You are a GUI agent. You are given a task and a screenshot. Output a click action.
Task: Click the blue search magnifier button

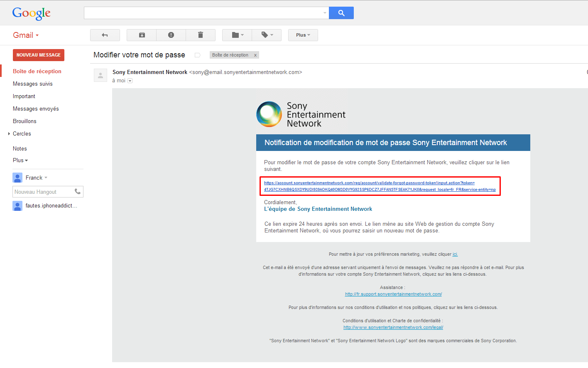pyautogui.click(x=341, y=13)
